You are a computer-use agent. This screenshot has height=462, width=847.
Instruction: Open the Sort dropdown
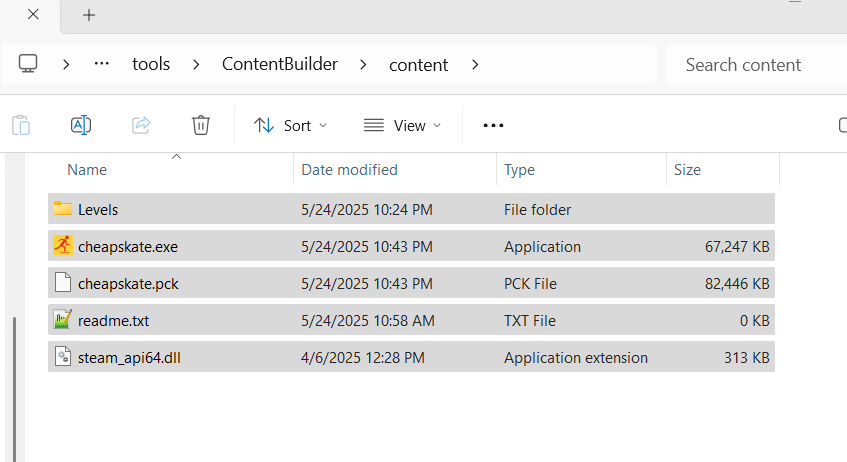(291, 125)
